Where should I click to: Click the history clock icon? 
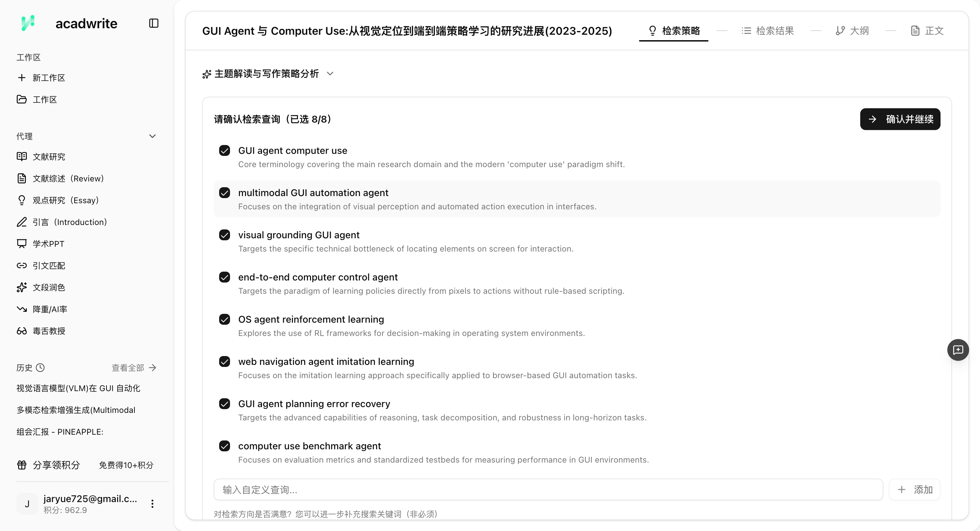(x=40, y=368)
